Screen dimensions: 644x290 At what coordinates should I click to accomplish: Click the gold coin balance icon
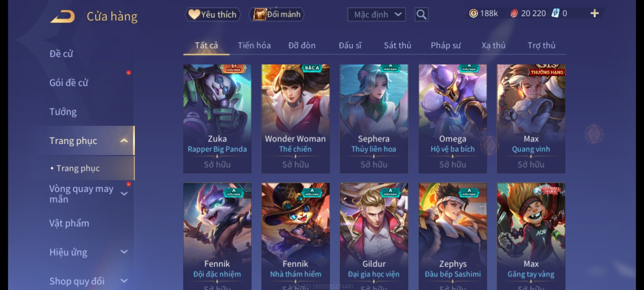tap(473, 13)
